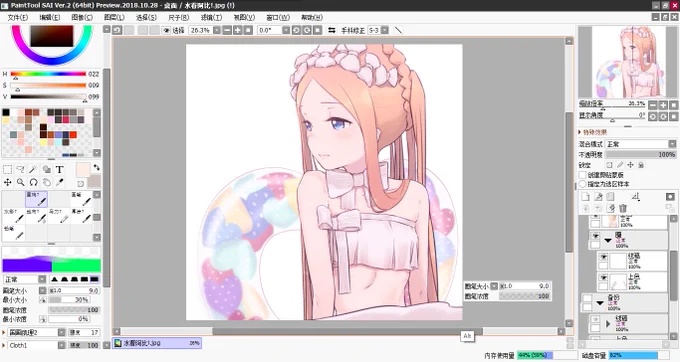Open the 文件(F) menu
The image size is (680, 362).
[17, 17]
